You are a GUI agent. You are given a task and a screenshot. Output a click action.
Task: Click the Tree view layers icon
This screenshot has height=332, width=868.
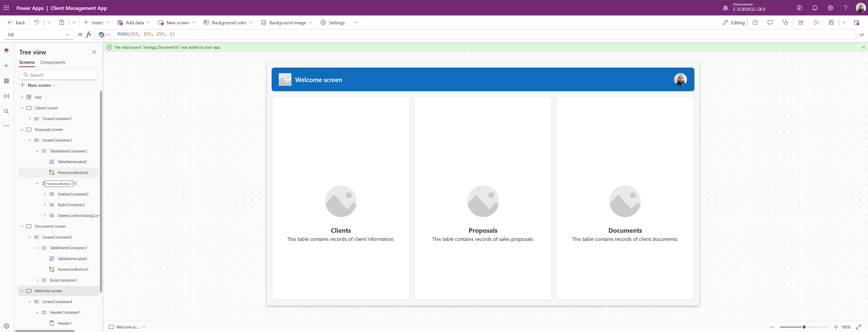pos(6,50)
